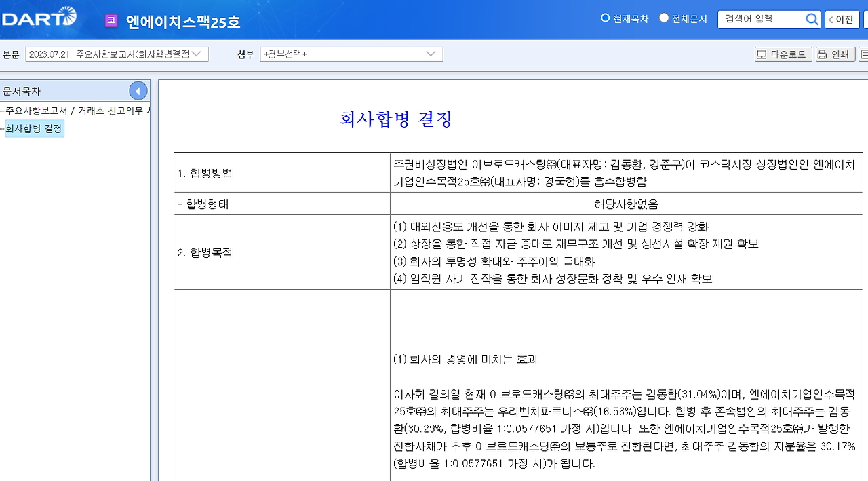Click the search magnifier icon

click(812, 19)
